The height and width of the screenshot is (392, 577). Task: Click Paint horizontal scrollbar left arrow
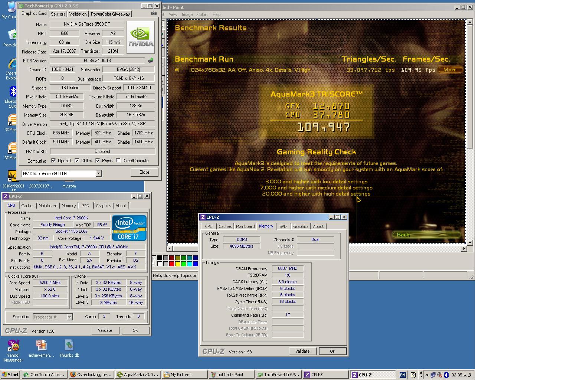point(170,248)
